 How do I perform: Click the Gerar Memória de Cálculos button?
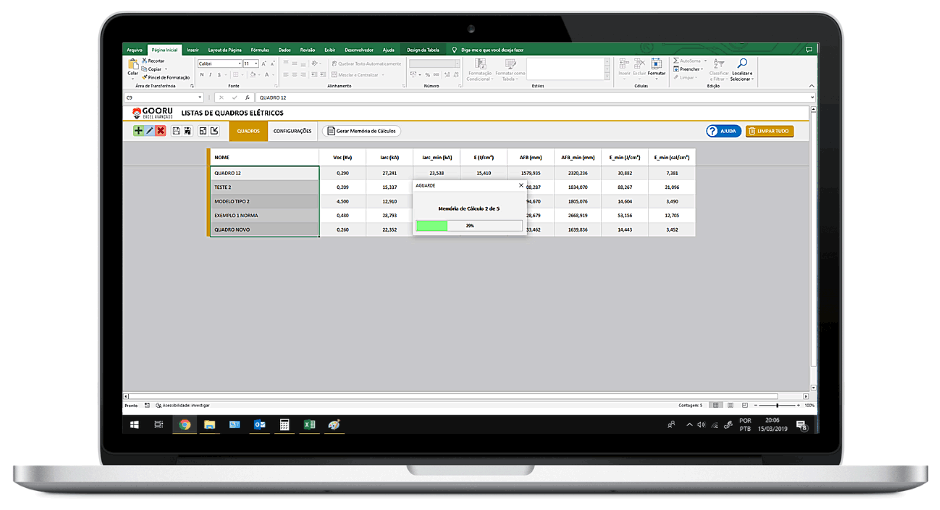tap(361, 131)
